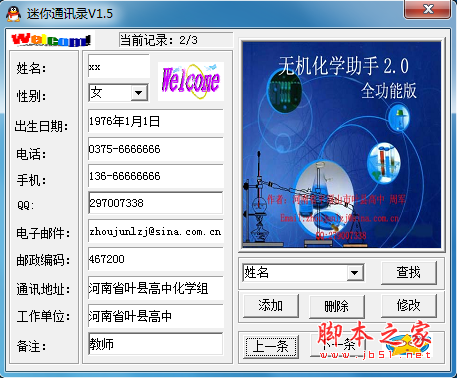
Task: Go to previous record with 上一条
Action: [x=271, y=346]
